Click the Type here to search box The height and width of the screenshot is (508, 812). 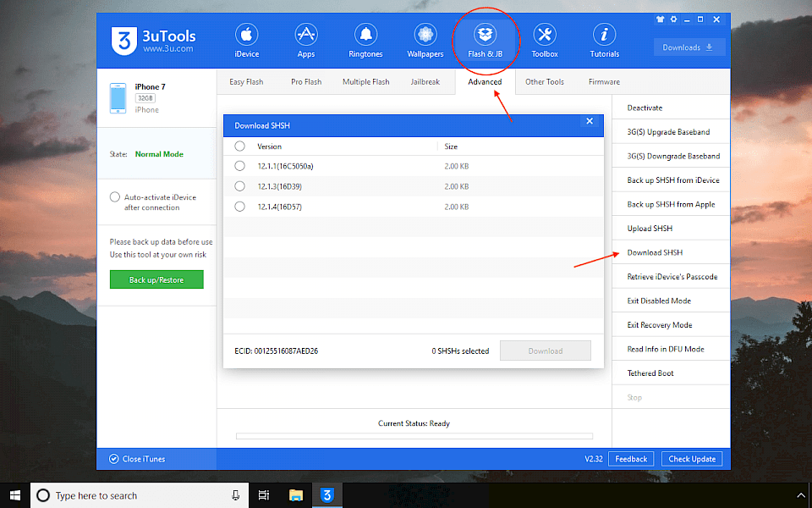tap(140, 495)
